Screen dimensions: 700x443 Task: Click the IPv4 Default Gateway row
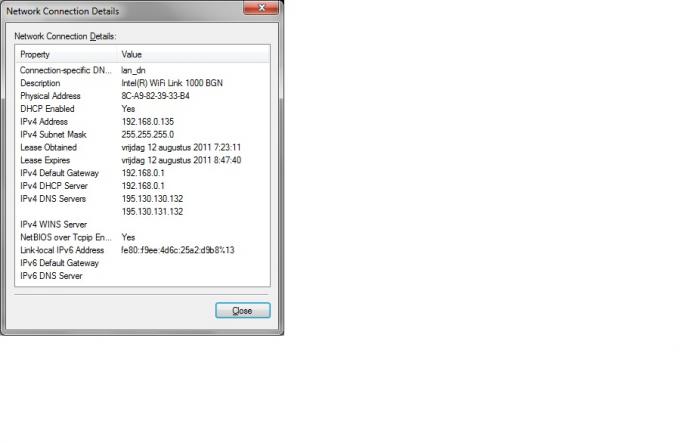tap(142, 173)
